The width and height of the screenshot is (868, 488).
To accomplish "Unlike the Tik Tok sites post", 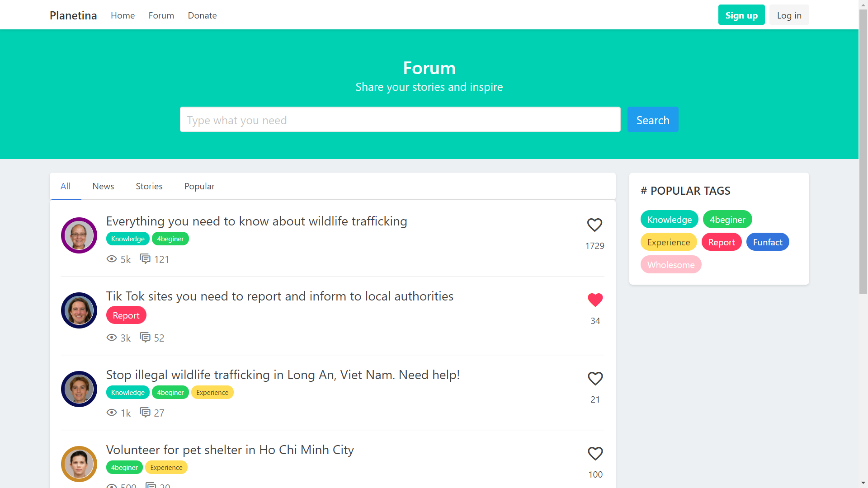I will tap(595, 300).
